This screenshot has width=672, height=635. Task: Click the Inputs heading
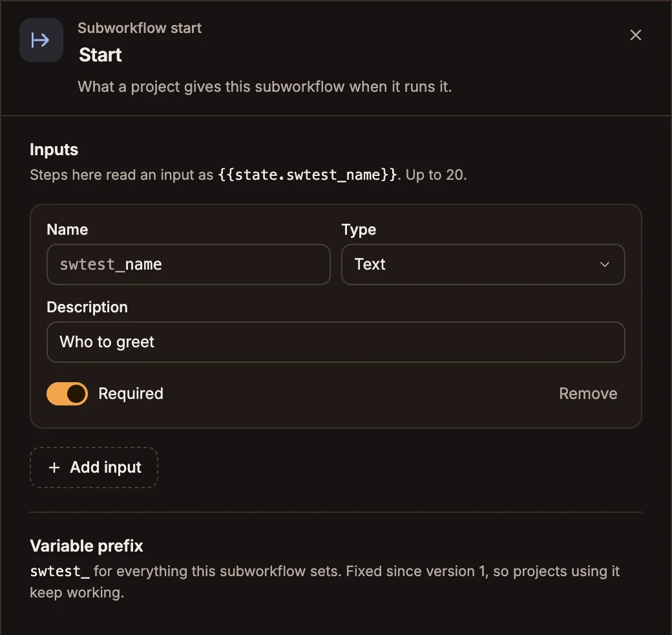click(x=54, y=149)
